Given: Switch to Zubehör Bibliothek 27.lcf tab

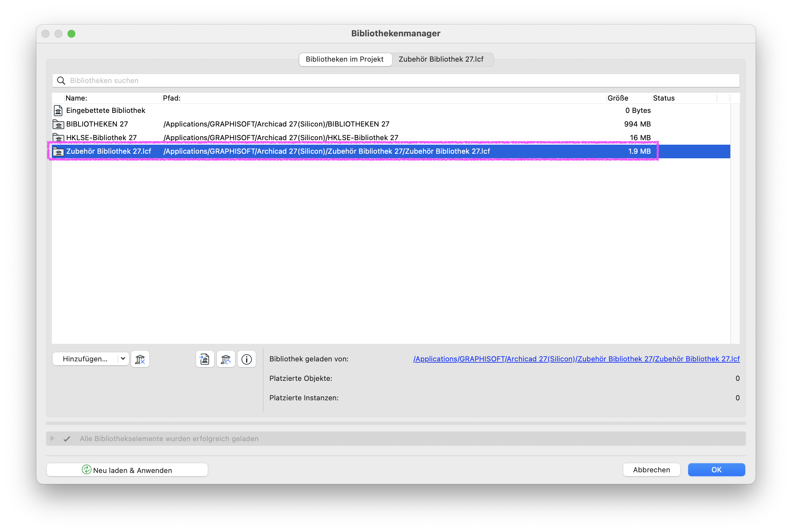Looking at the screenshot, I should coord(441,59).
